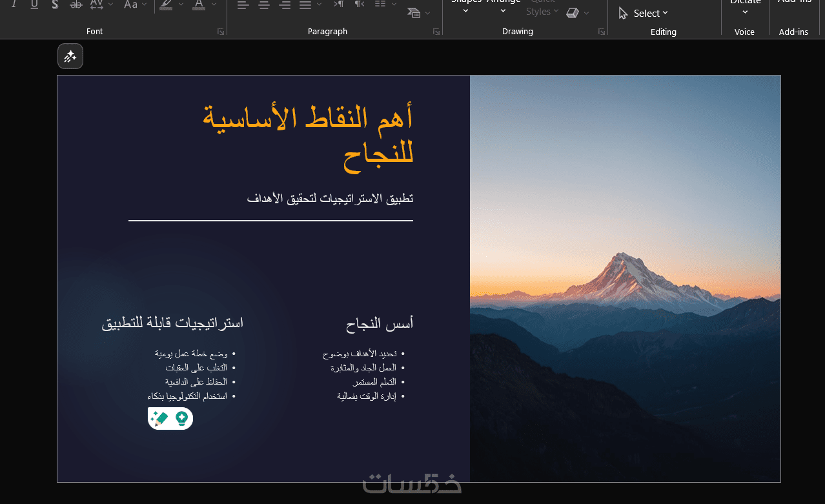Select subtitle 'تطبيق الاستراتيجيات لتحقيق الأهداف'
This screenshot has height=504, width=825.
[330, 198]
